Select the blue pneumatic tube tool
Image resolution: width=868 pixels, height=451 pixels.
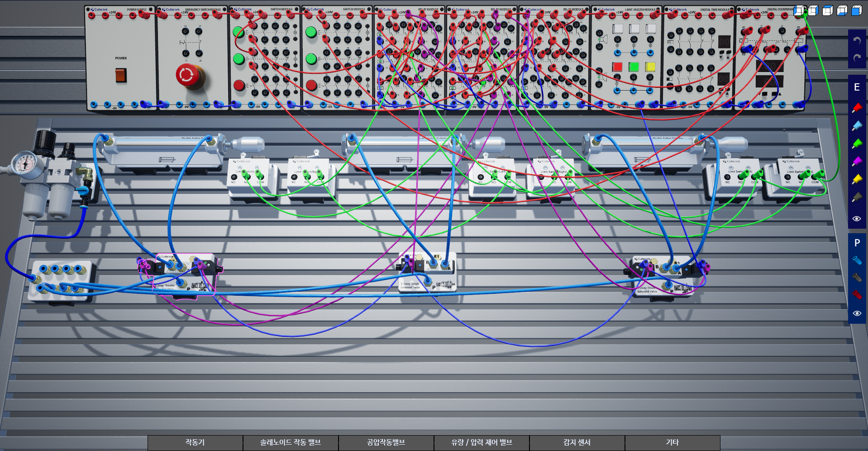[x=857, y=260]
